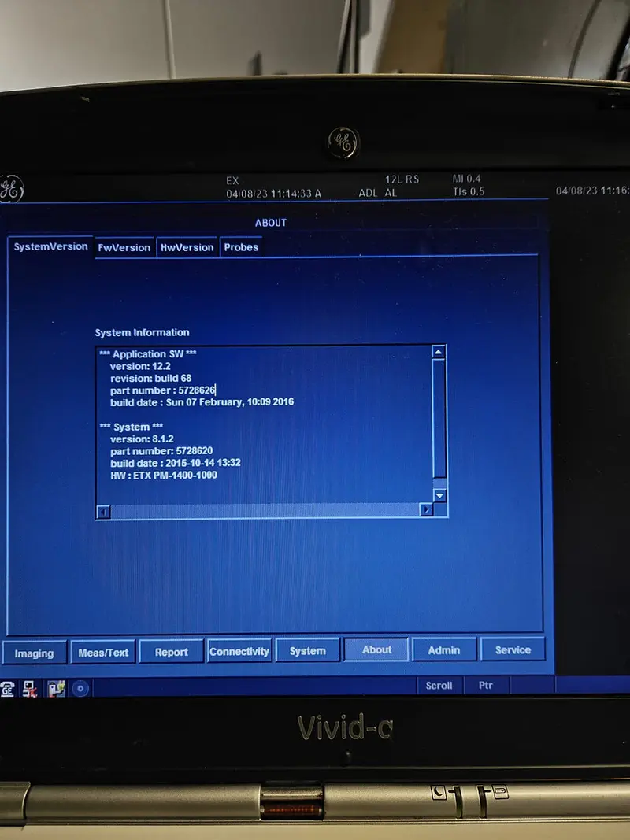Click the TIs 0.5 indicator
630x840 pixels.
(x=469, y=192)
